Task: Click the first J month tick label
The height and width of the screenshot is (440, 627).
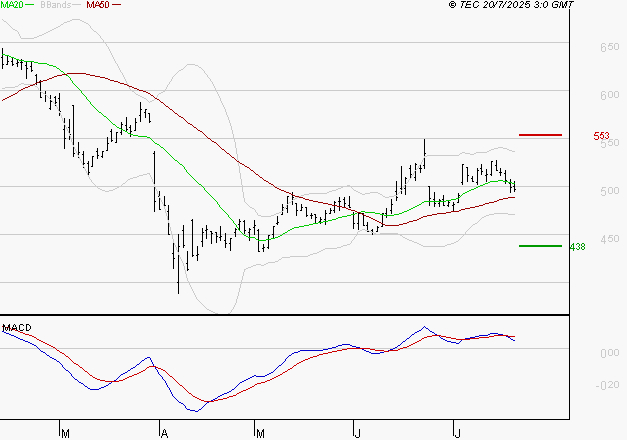Action: coord(358,434)
